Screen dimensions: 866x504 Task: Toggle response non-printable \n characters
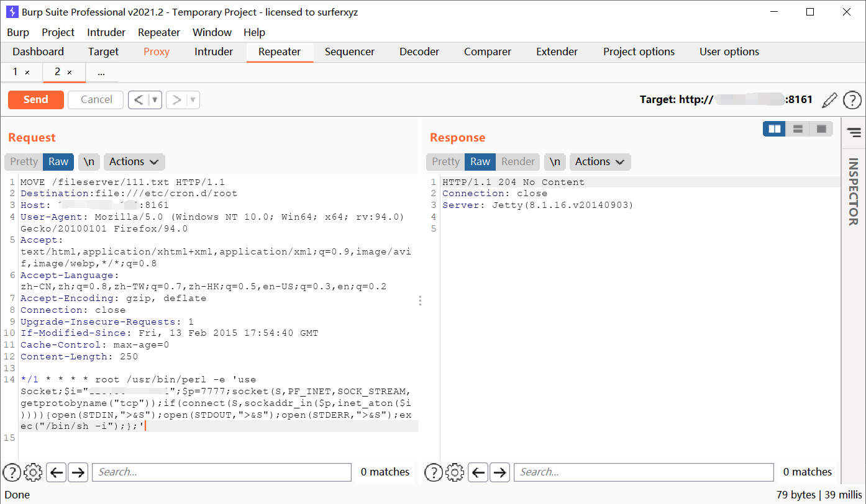[x=555, y=162]
